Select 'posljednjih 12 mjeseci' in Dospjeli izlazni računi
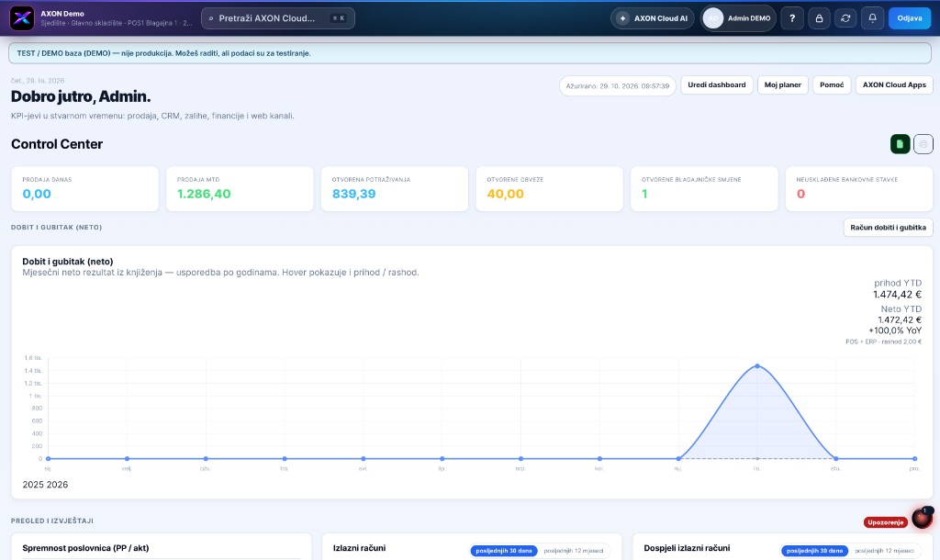 pyautogui.click(x=884, y=551)
